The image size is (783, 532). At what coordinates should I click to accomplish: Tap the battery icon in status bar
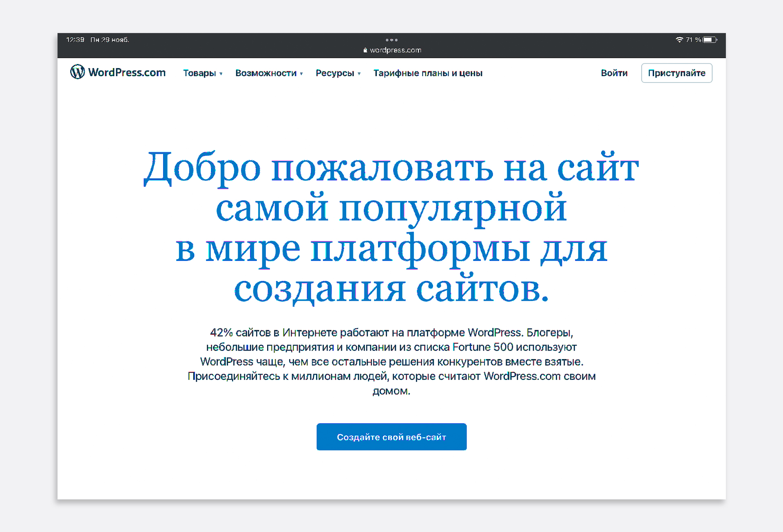click(710, 40)
